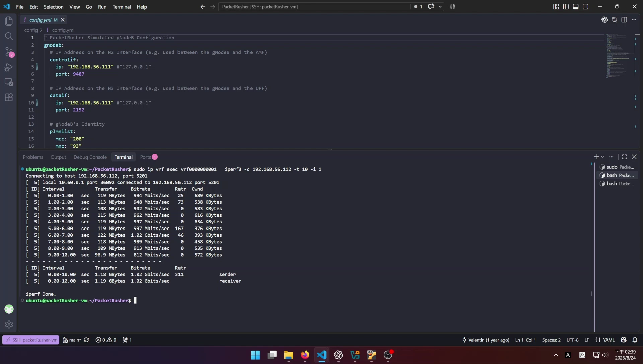Switch to the Problems tab
Viewport: 643px width, 364px height.
[x=33, y=157]
